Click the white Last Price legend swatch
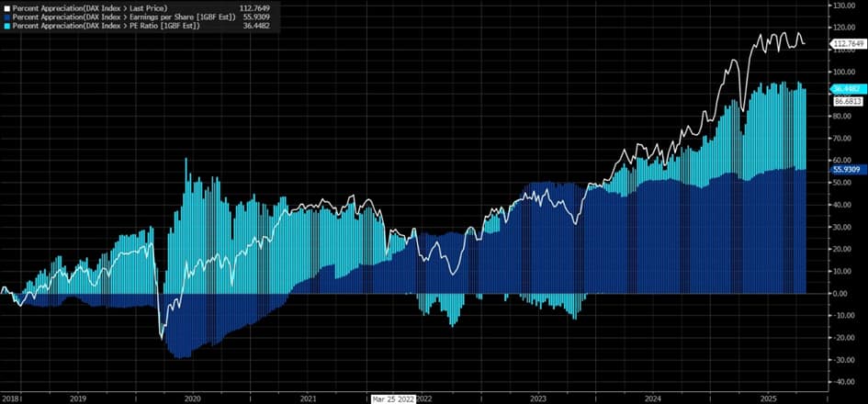The width and height of the screenshot is (868, 404). point(6,8)
